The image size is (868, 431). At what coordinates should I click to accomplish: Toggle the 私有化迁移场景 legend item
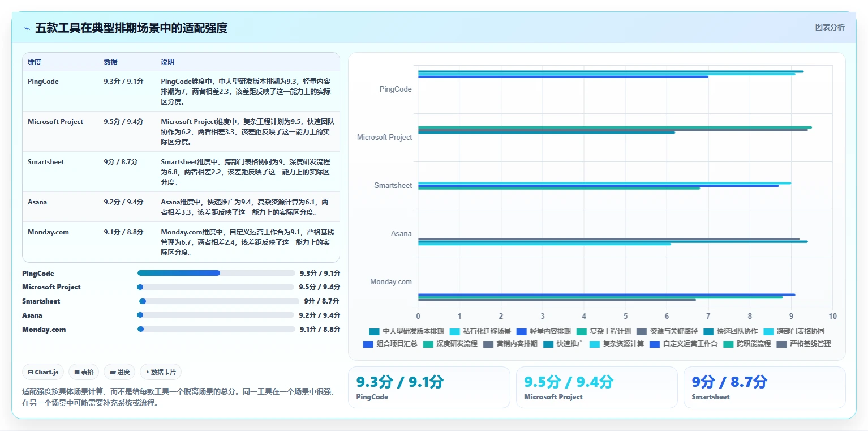(x=480, y=331)
